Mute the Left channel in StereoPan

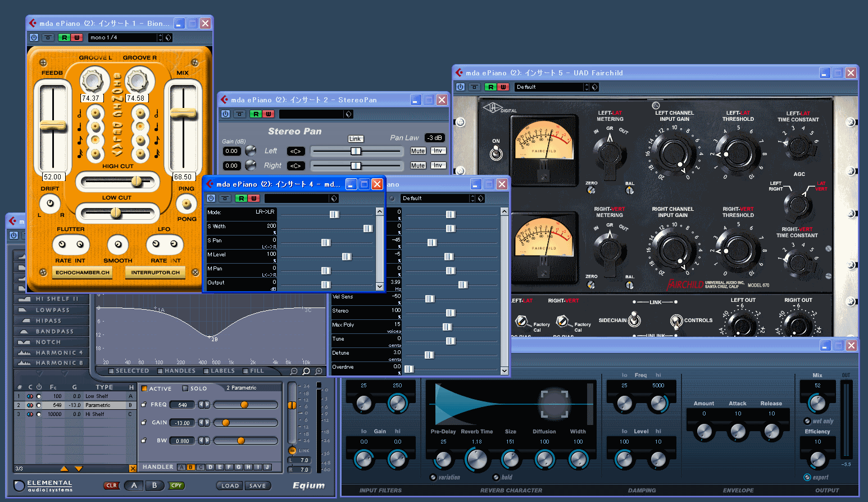417,151
